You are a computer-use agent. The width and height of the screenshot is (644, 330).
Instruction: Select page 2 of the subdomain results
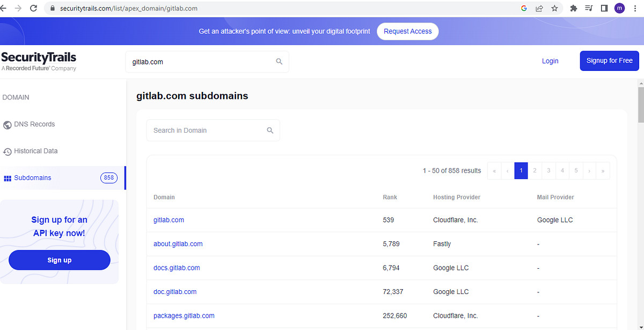click(x=535, y=170)
